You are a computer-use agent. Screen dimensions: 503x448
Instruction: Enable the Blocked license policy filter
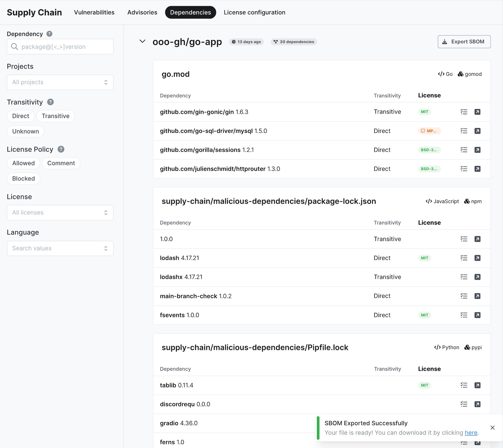point(24,179)
